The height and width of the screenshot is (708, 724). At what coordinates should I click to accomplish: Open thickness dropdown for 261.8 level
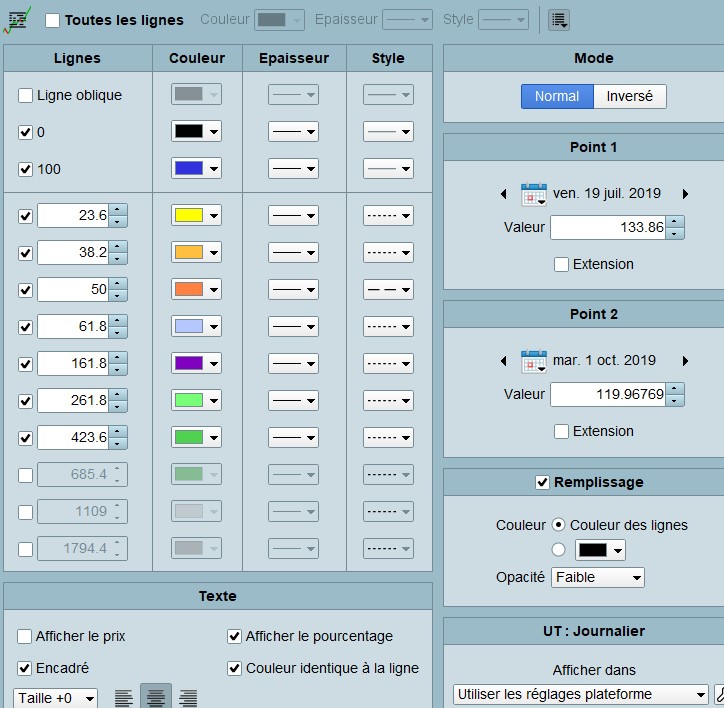point(294,400)
